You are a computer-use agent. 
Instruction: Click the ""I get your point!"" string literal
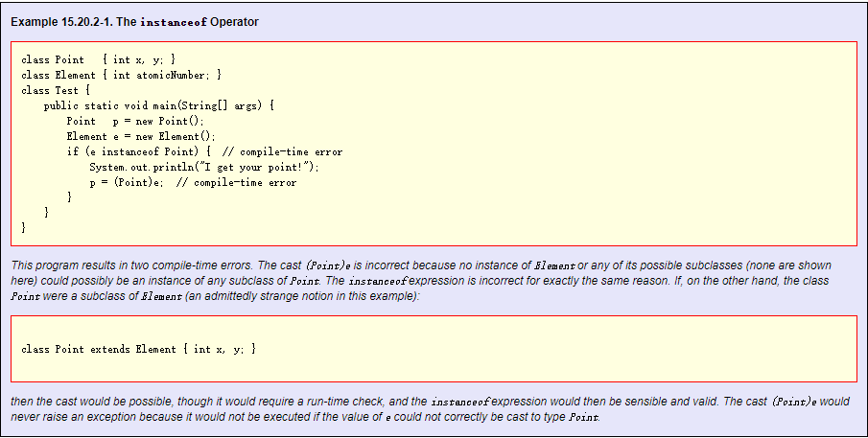click(262, 167)
